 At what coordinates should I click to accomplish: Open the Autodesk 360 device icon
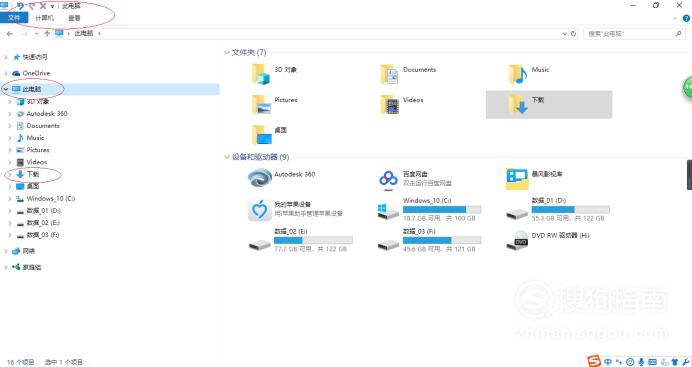[x=260, y=179]
